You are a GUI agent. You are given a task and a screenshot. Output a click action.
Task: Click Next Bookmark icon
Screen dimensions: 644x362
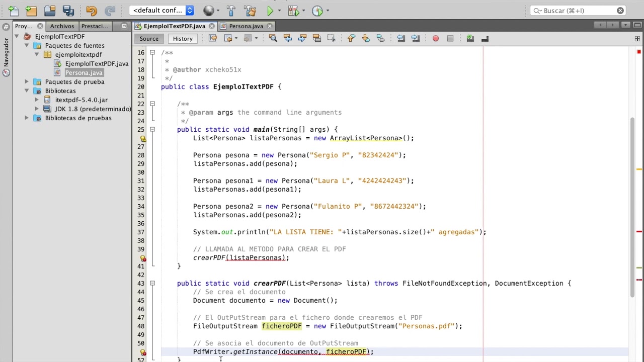(366, 38)
